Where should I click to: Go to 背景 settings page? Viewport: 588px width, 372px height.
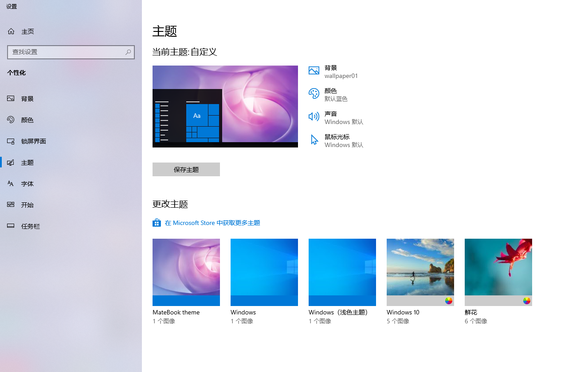(71, 99)
